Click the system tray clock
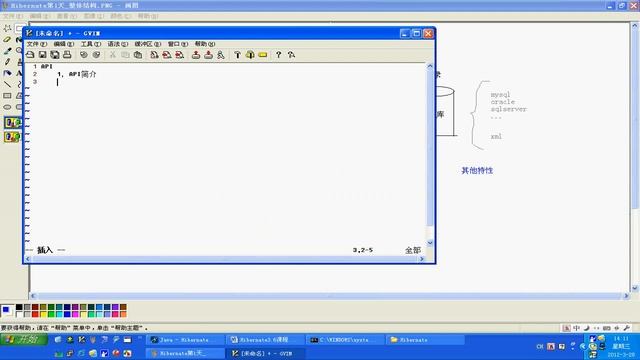The height and width of the screenshot is (360, 640). click(x=621, y=347)
